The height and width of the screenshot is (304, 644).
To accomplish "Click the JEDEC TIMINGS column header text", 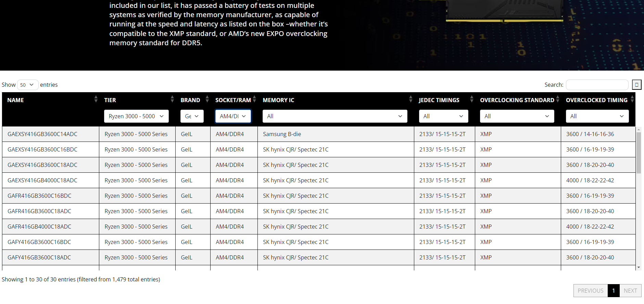I will (x=439, y=100).
